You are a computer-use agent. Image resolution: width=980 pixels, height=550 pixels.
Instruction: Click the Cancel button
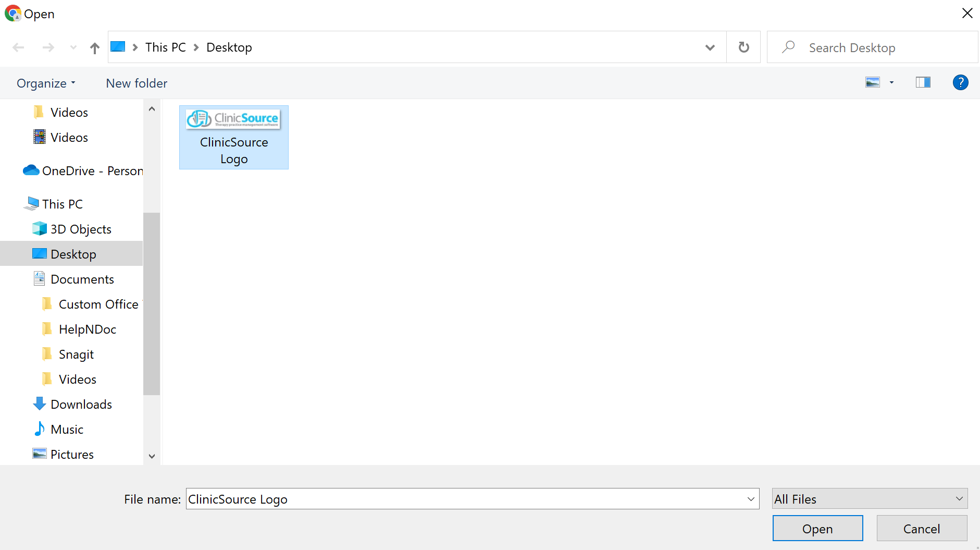point(922,529)
